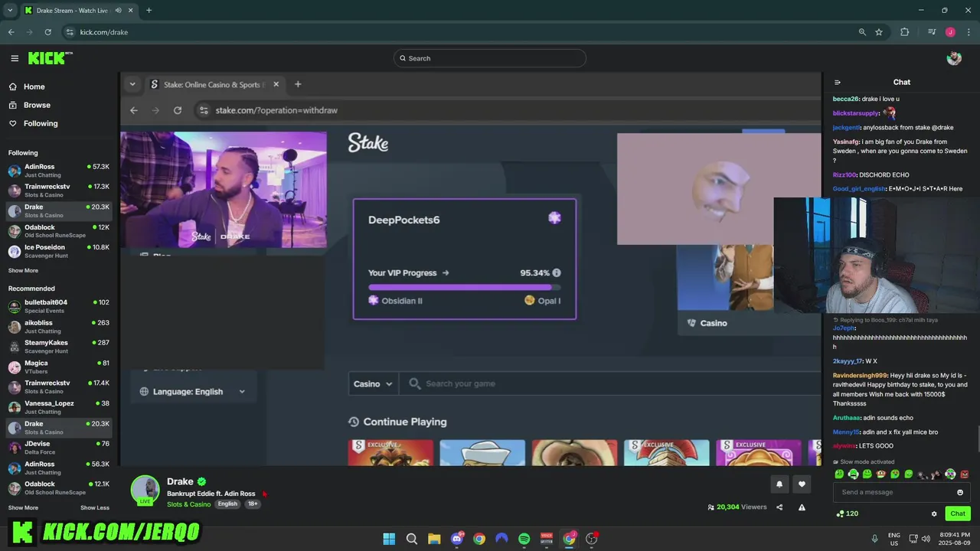This screenshot has width=980, height=551.
Task: Select the Drake Stream browser tab
Action: pyautogui.click(x=73, y=10)
